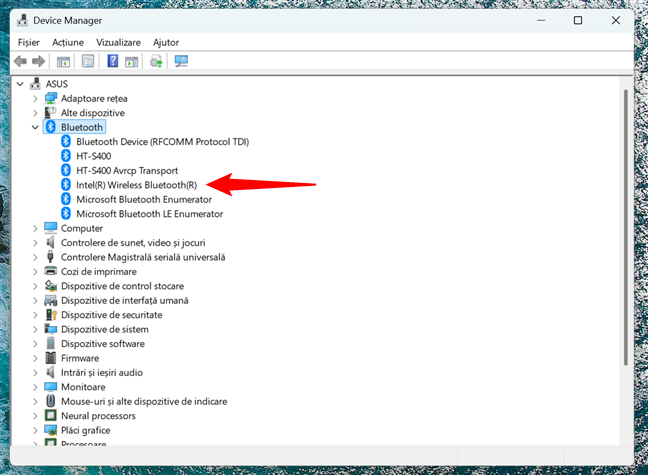648x475 pixels.
Task: Select the HT-S400 Bluetooth device
Action: tap(93, 156)
